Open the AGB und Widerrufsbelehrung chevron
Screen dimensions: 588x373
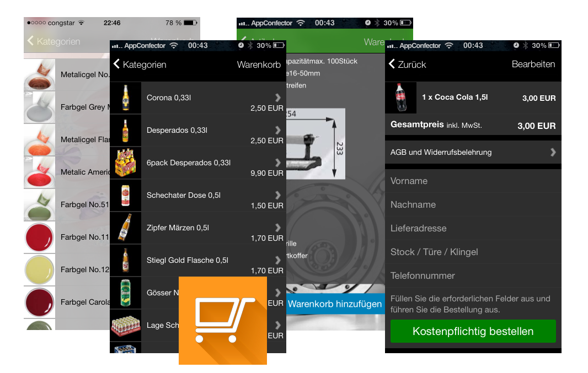[x=553, y=152]
